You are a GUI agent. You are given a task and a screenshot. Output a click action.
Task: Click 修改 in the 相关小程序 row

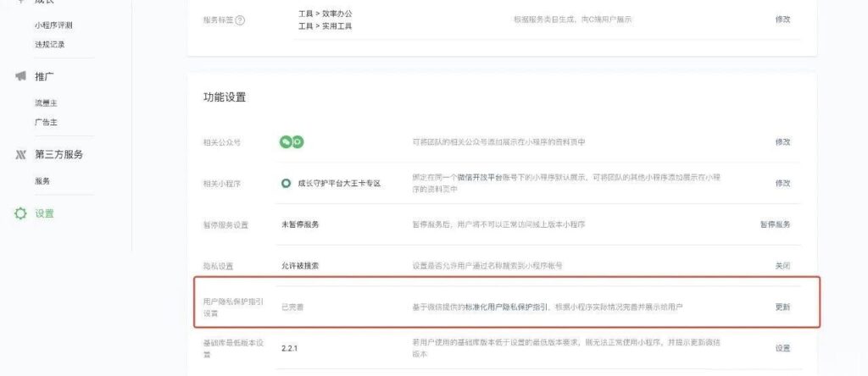click(782, 184)
